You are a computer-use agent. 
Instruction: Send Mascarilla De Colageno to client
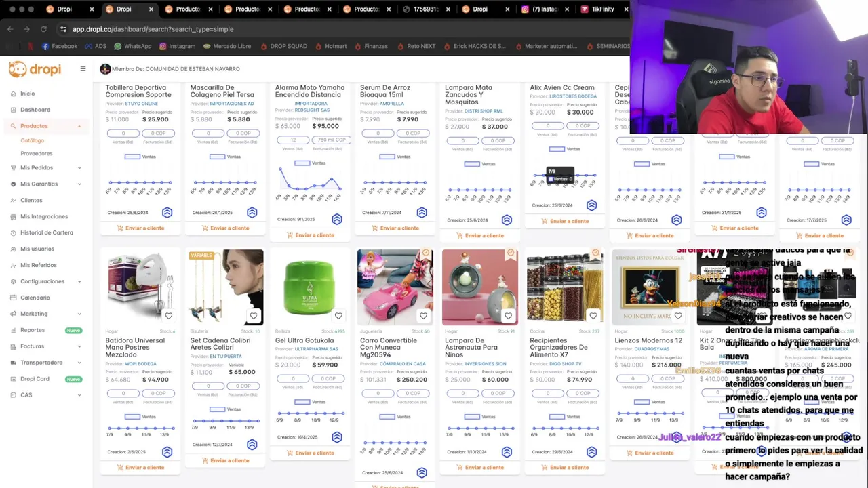(x=225, y=228)
